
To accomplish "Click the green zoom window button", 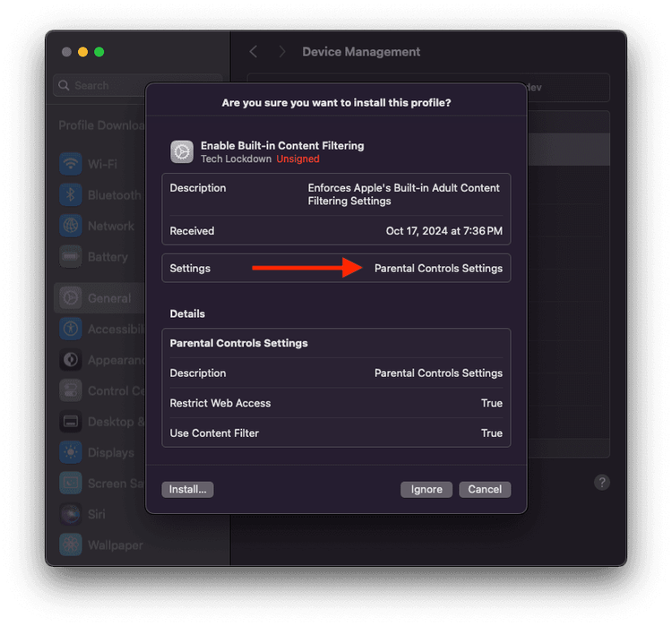I will 99,52.
